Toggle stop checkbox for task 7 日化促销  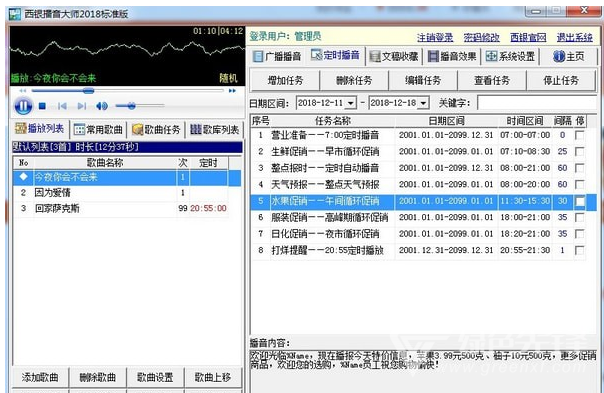[579, 234]
